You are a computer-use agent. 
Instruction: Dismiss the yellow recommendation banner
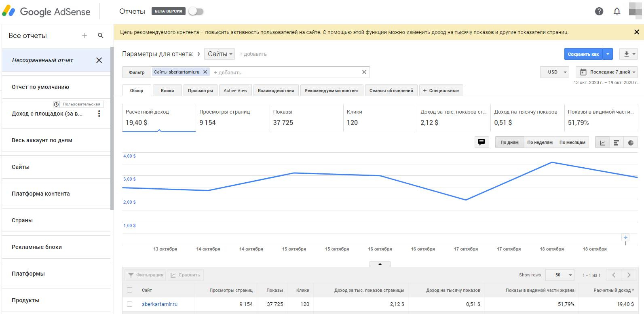point(636,32)
